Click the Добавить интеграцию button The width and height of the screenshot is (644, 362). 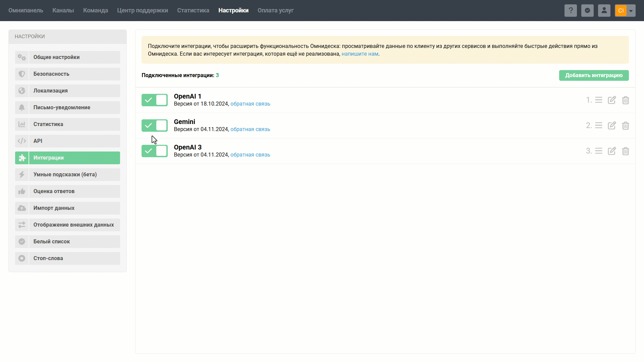pos(594,75)
